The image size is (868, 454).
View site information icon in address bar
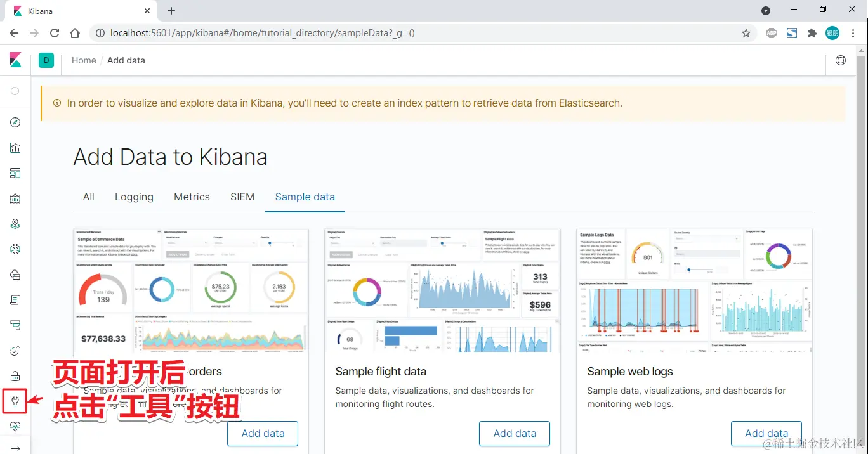coord(100,33)
